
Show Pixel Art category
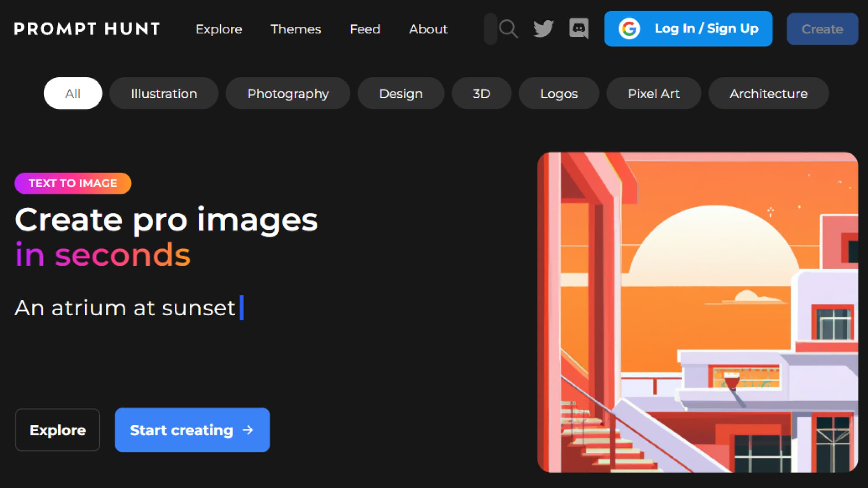(x=654, y=93)
